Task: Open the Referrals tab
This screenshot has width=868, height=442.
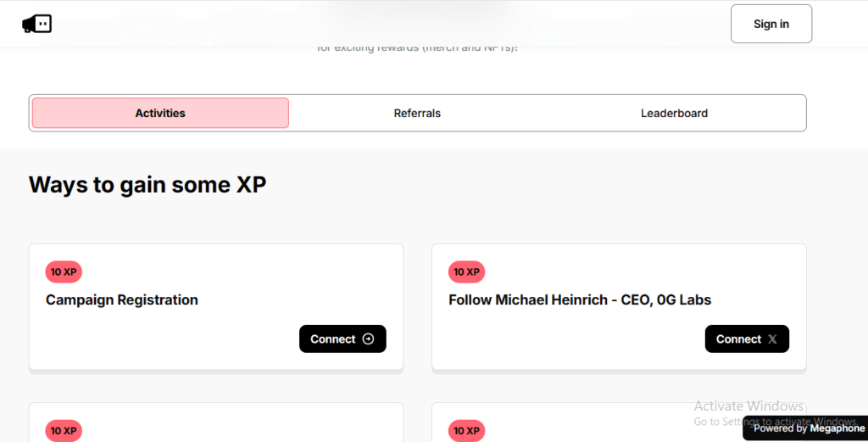Action: [417, 113]
